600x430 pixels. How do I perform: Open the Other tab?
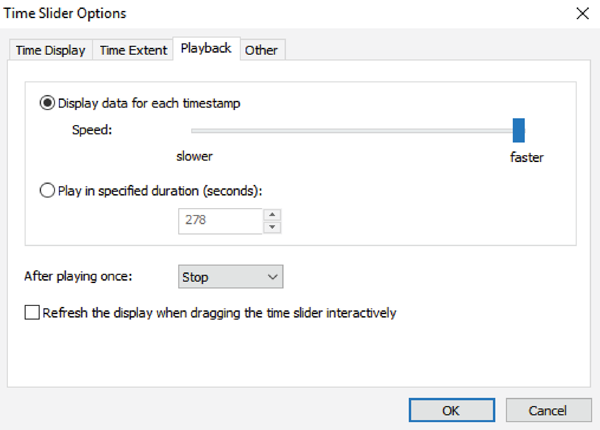click(262, 50)
